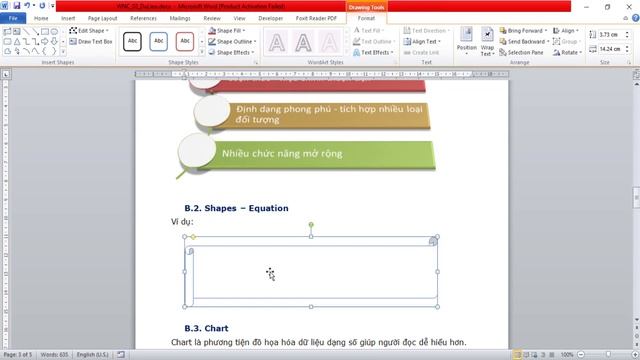Screen dimensions: 640x360
Task: Click the B.3. Chart heading
Action: [206, 328]
